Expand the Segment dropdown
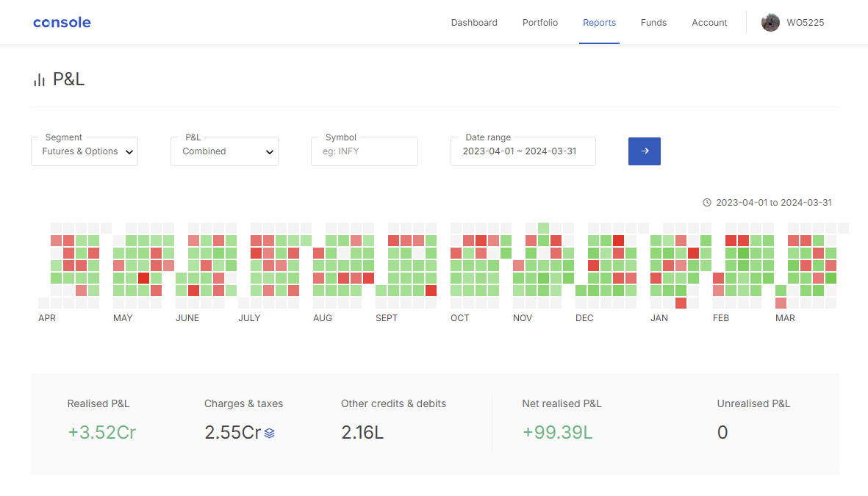The image size is (868, 496). tap(85, 151)
